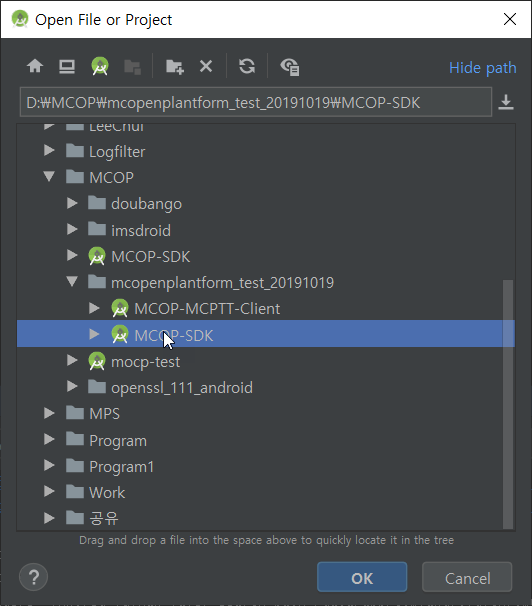532x606 pixels.
Task: Expand the Program folder arrow
Action: click(x=49, y=439)
